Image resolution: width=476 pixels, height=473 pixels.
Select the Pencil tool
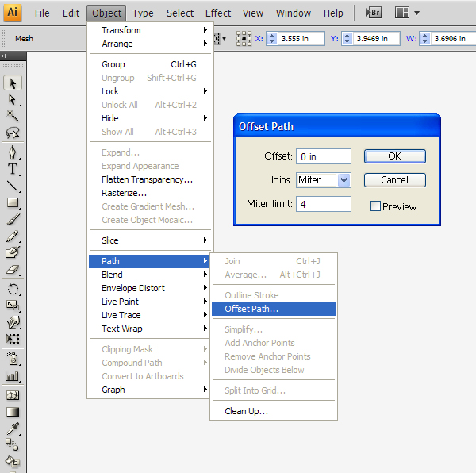pos(13,236)
